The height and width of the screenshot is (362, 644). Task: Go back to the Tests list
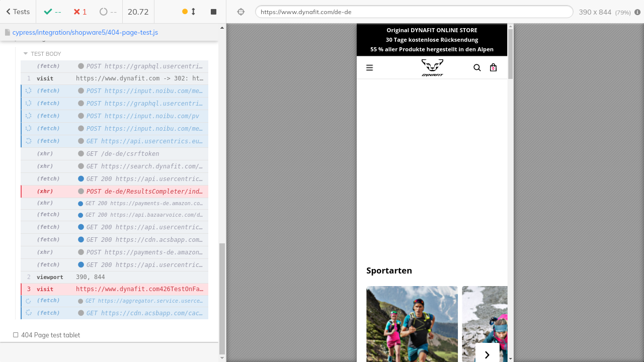[18, 12]
